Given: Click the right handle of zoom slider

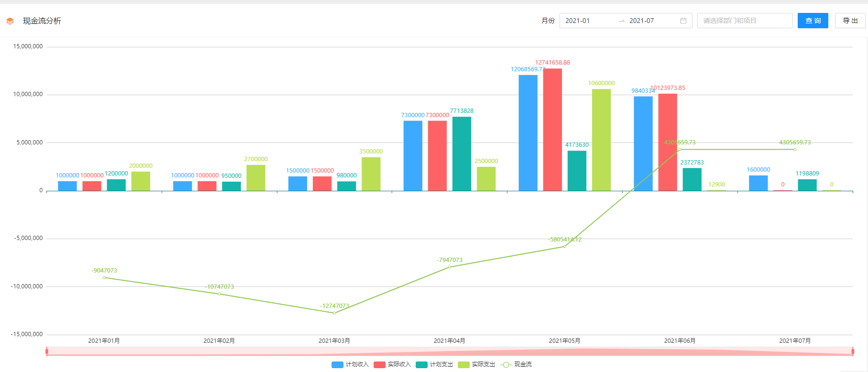Looking at the screenshot, I should [x=853, y=351].
